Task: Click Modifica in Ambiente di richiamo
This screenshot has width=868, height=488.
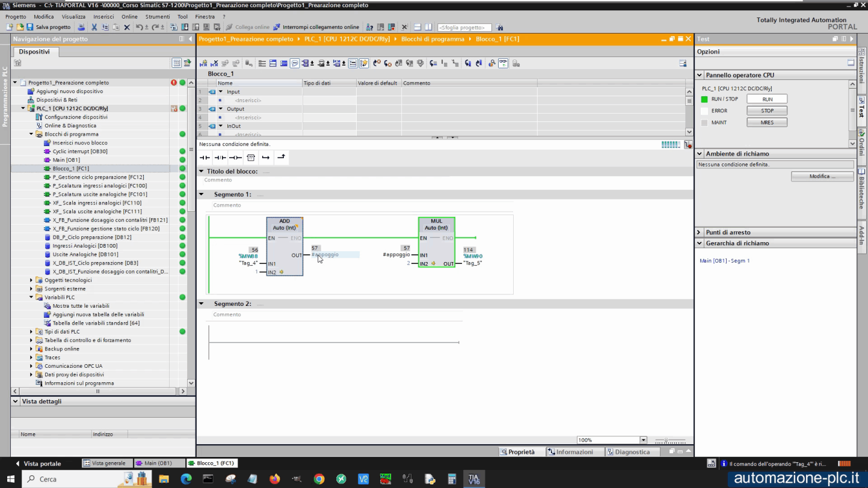Action: tap(822, 176)
